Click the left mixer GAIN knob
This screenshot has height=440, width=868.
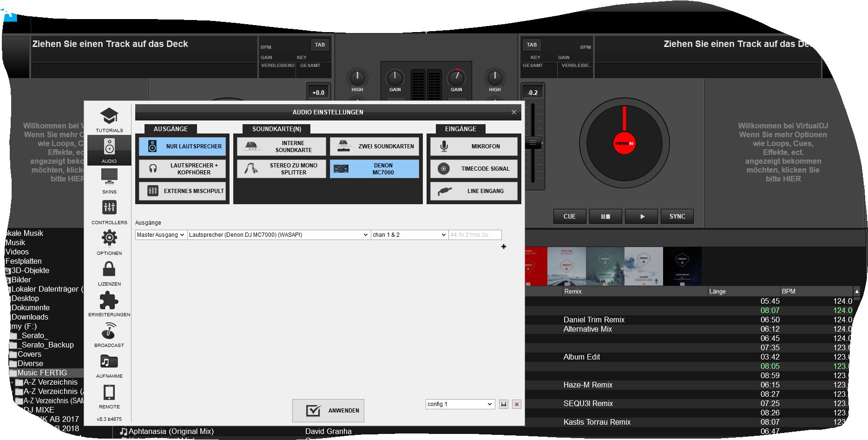click(395, 77)
